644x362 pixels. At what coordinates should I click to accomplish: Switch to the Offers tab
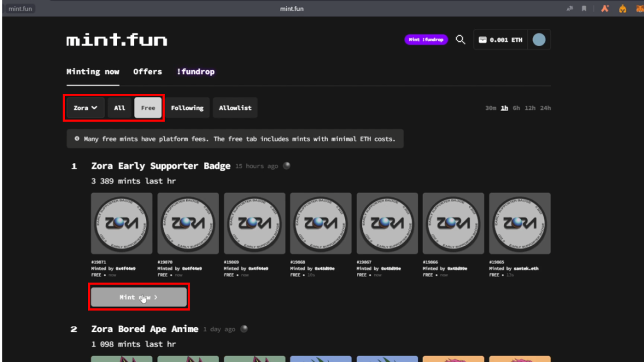[148, 72]
